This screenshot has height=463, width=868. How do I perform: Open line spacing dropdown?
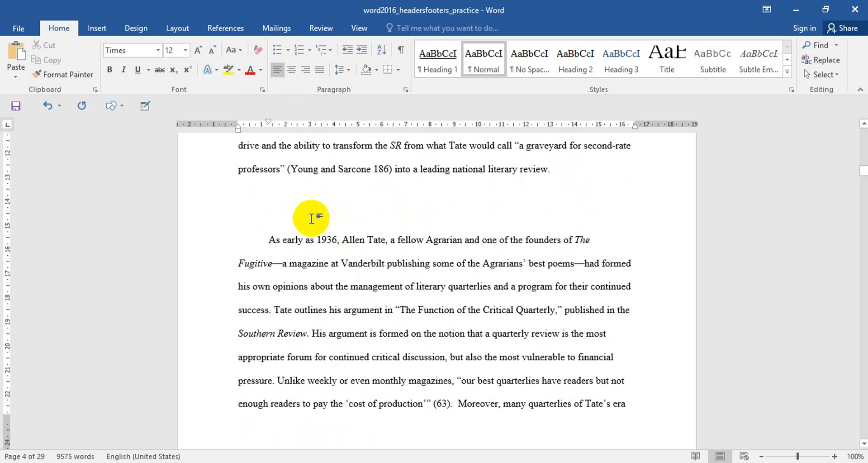click(x=342, y=70)
